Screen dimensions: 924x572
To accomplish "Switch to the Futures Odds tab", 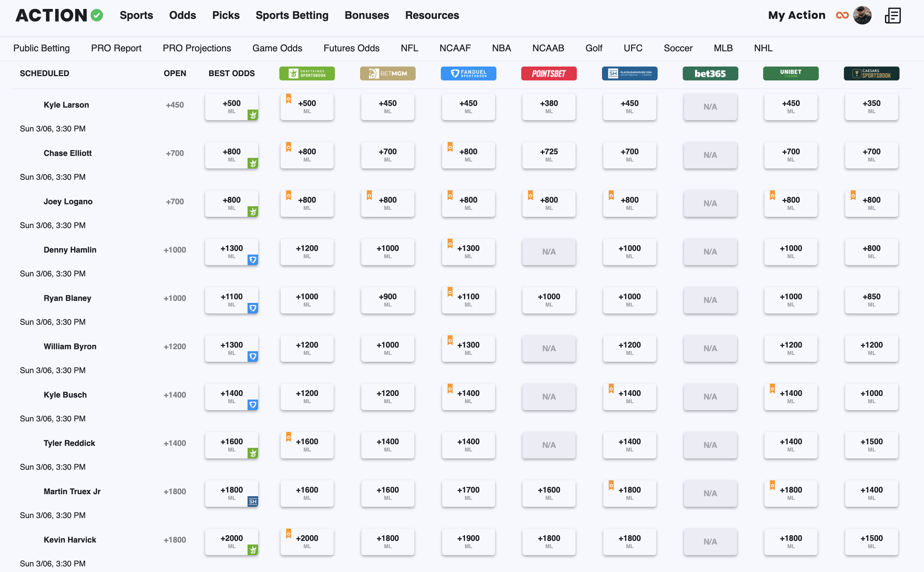I will pos(351,48).
